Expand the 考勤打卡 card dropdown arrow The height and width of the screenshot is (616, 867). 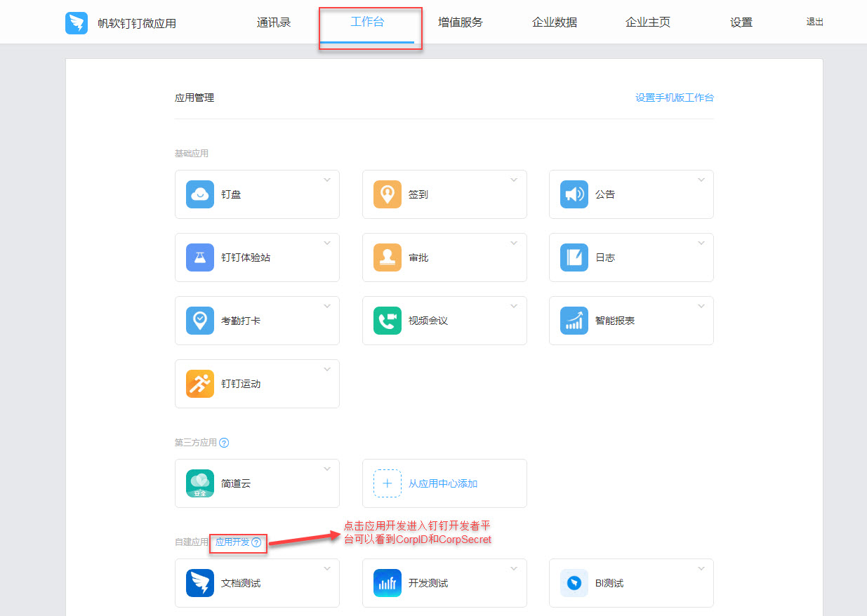pos(327,306)
